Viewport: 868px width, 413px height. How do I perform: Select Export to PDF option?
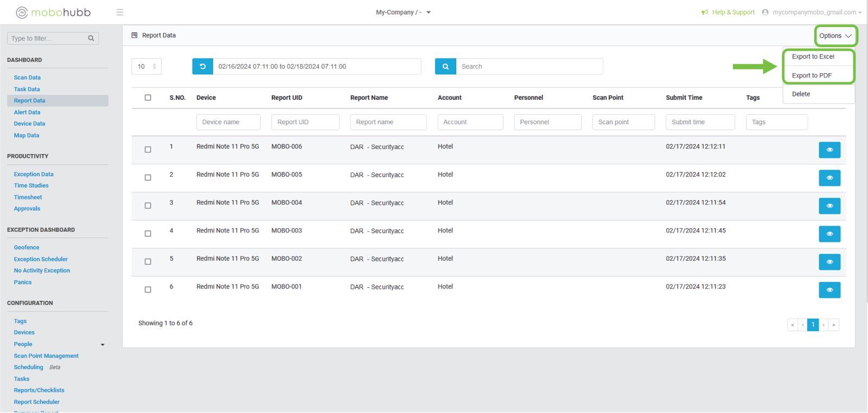(x=812, y=75)
